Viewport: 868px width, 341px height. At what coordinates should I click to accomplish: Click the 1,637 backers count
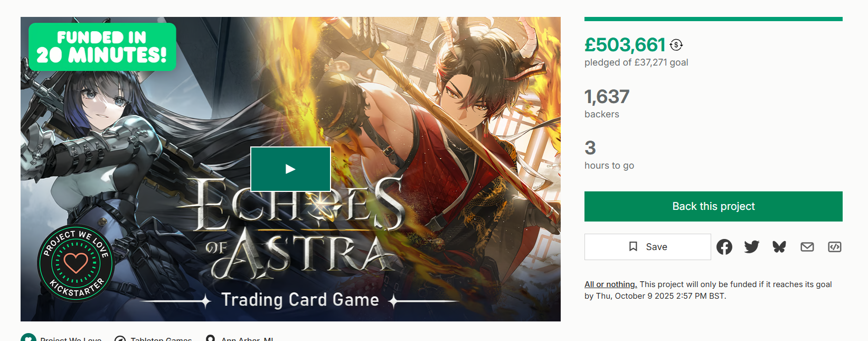[x=607, y=97]
